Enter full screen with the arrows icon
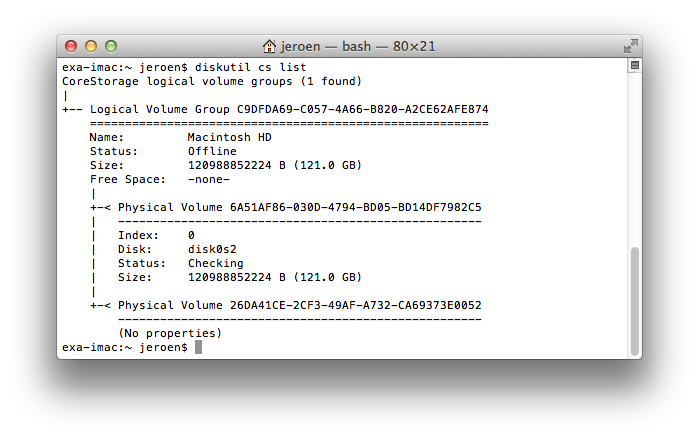Viewport: 699px width, 438px height. click(630, 46)
